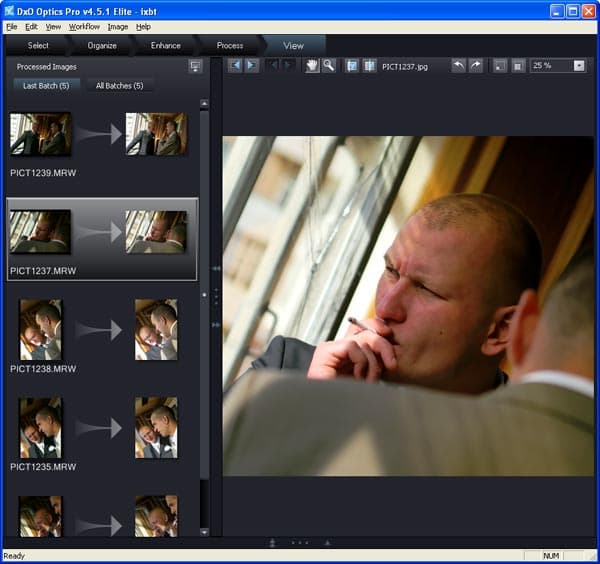The height and width of the screenshot is (564, 600).
Task: Open the View menu in the menu bar
Action: (x=53, y=27)
